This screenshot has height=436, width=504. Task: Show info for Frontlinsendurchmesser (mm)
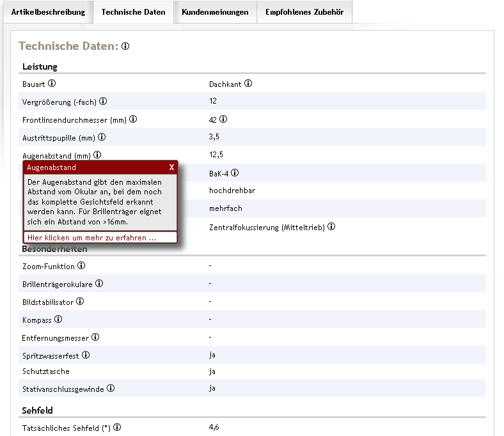pyautogui.click(x=133, y=119)
